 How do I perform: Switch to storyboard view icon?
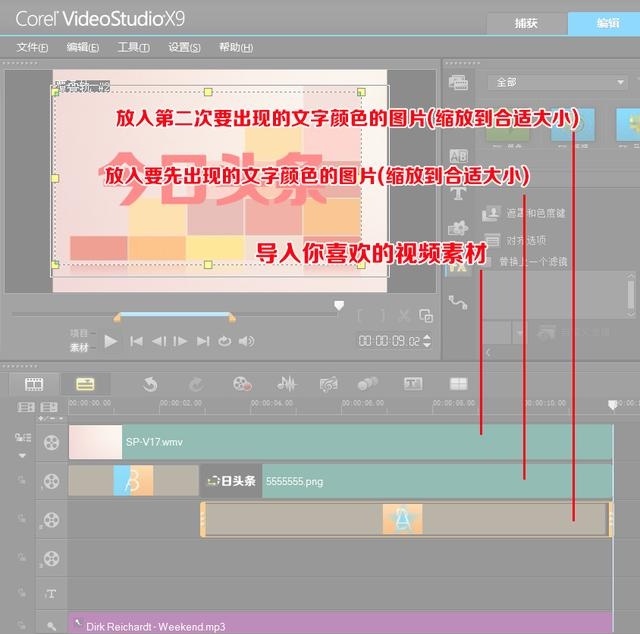[x=34, y=384]
